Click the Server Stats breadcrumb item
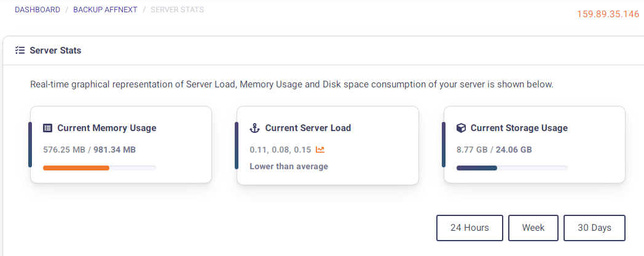This screenshot has height=256, width=644. coord(177,10)
